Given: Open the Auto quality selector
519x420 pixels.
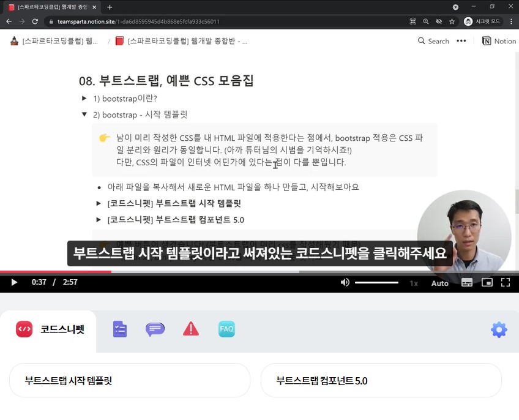Looking at the screenshot, I should coord(439,283).
